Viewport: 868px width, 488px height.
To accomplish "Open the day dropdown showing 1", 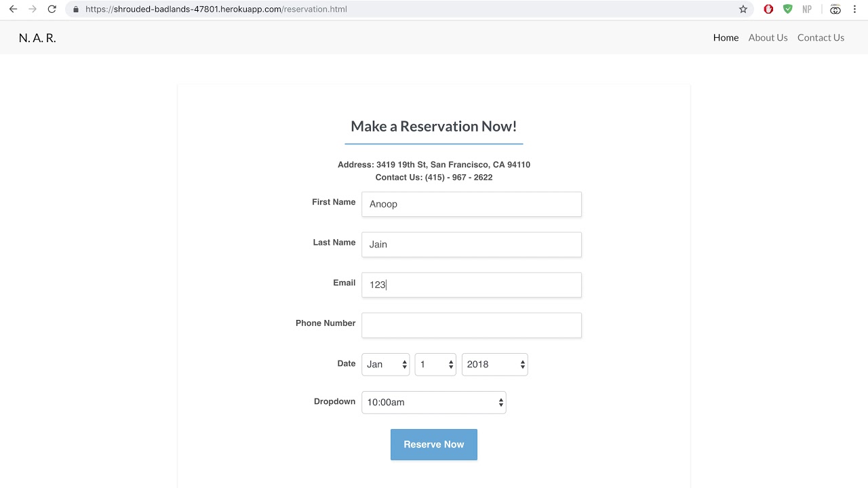I will point(435,365).
